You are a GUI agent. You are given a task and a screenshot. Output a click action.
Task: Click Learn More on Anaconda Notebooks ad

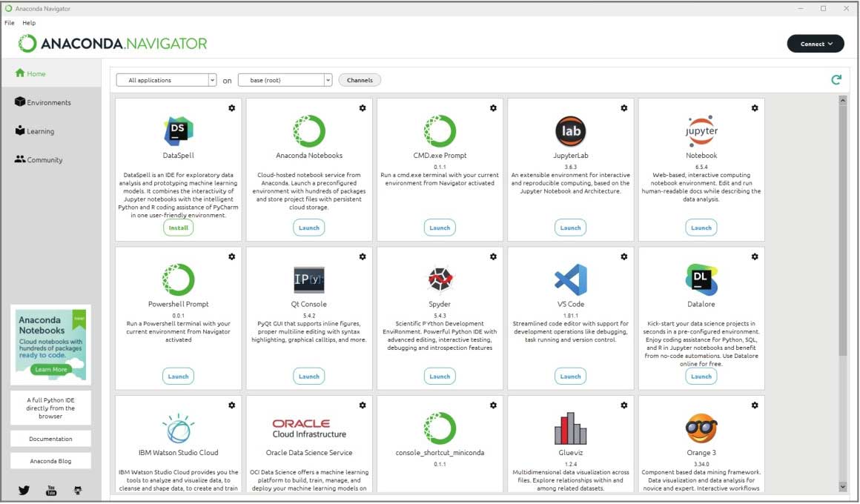[51, 370]
